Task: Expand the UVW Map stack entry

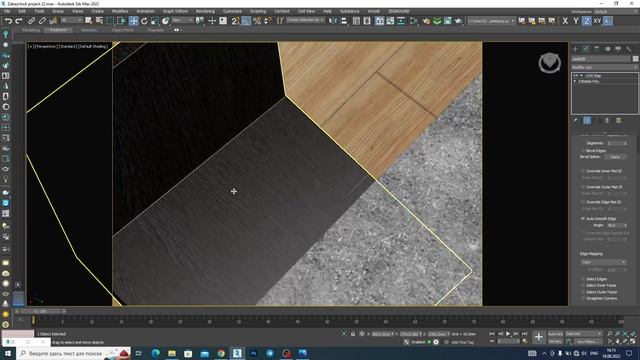Action: point(581,76)
